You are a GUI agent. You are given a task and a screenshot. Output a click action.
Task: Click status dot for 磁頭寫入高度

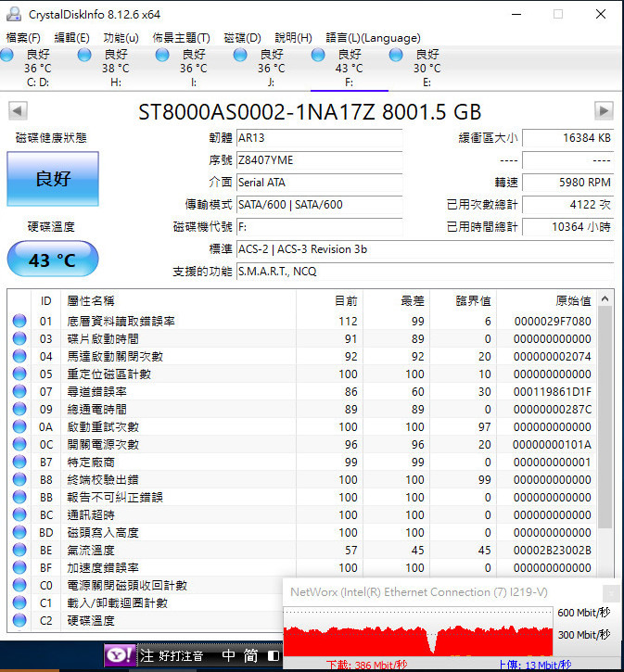19,532
